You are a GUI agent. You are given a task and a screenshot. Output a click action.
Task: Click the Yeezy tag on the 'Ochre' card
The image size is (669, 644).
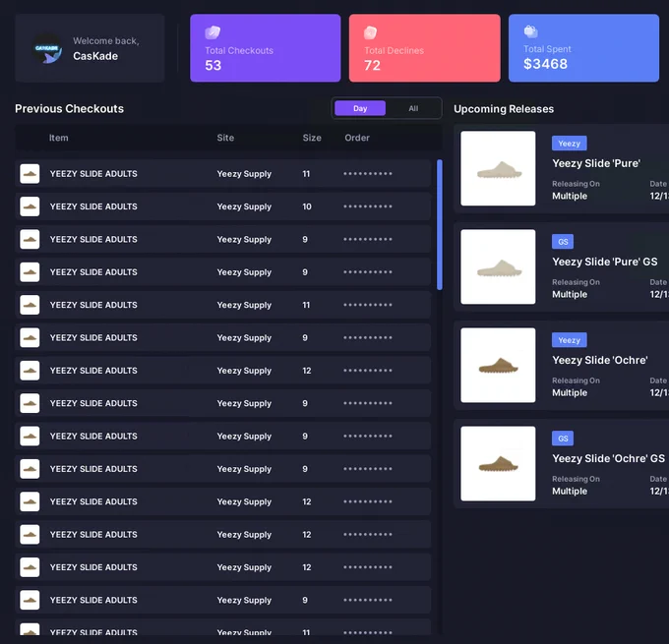tap(570, 340)
